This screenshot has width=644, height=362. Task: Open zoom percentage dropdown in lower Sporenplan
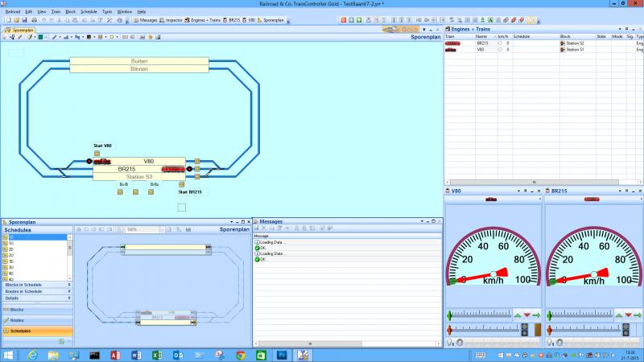click(x=162, y=229)
